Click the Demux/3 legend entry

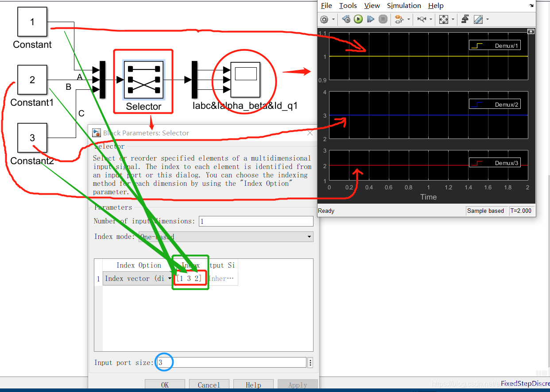pyautogui.click(x=495, y=163)
